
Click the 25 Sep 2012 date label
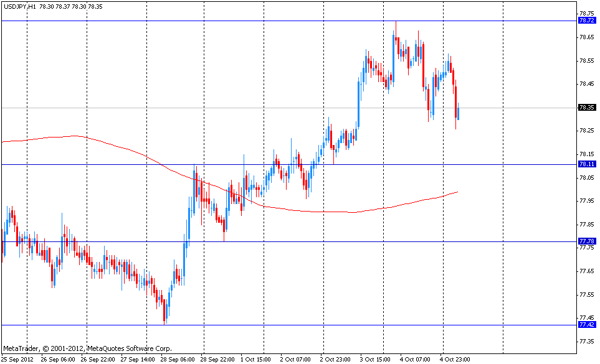pos(18,359)
